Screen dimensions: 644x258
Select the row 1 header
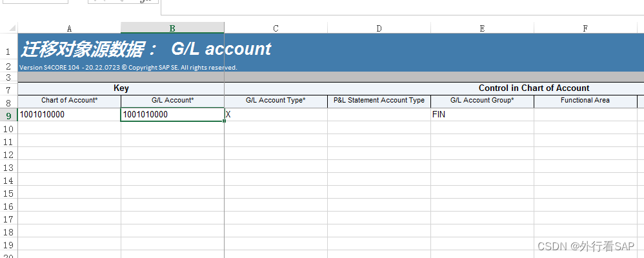coord(8,52)
